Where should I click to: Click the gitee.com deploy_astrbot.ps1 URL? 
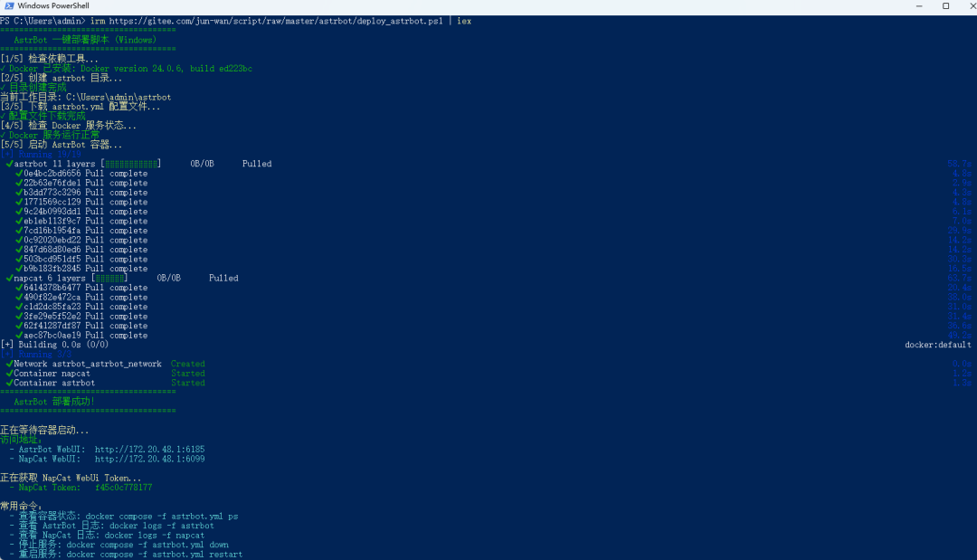[x=276, y=21]
